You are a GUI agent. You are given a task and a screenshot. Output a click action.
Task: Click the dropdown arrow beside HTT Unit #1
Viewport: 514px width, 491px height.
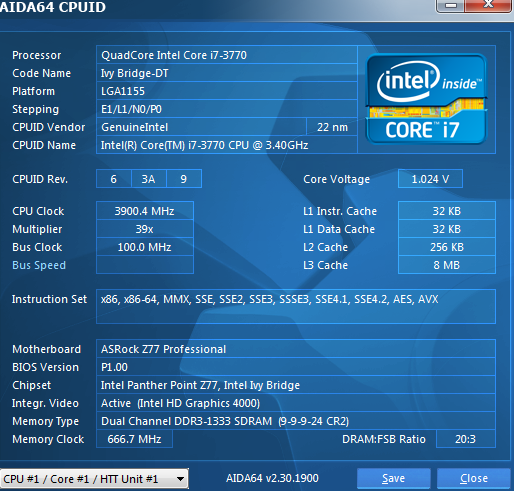[x=180, y=479]
